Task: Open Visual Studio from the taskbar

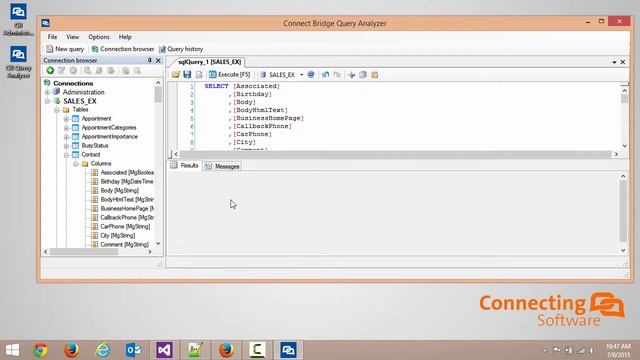Action: point(164,350)
